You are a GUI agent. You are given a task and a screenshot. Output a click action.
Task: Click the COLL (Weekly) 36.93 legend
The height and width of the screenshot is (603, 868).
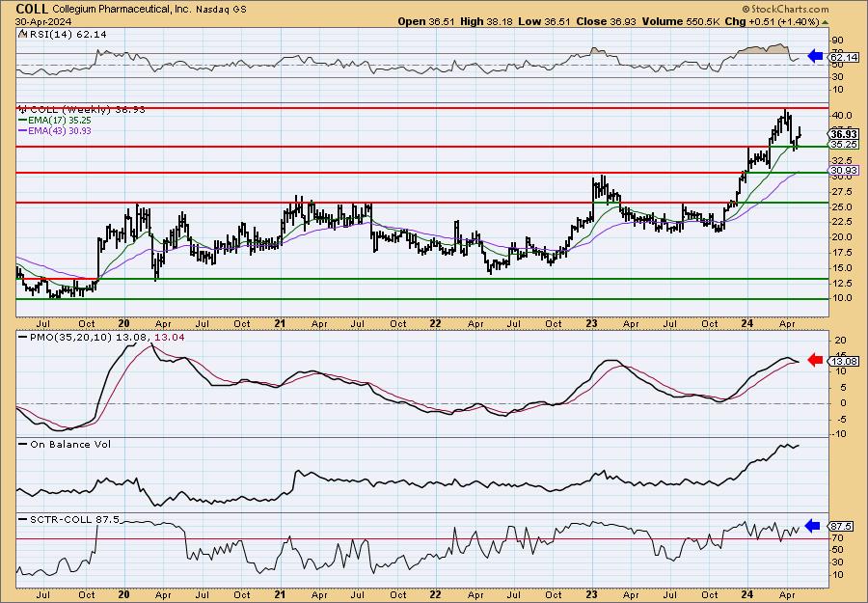point(88,110)
